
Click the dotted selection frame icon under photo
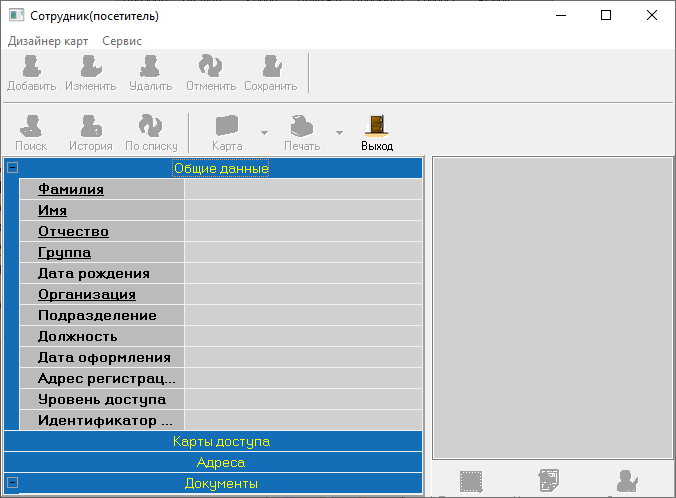pyautogui.click(x=471, y=482)
